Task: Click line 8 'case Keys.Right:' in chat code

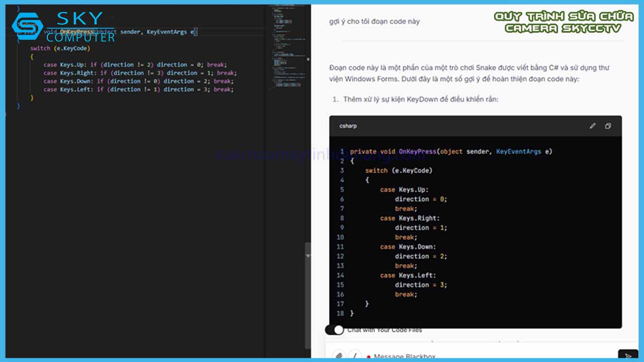Action: pos(410,218)
